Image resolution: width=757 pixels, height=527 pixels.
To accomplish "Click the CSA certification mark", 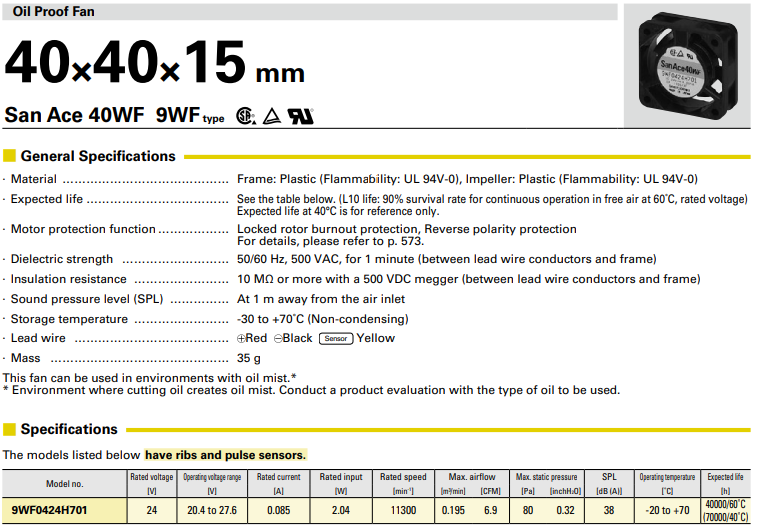I will coord(244,116).
